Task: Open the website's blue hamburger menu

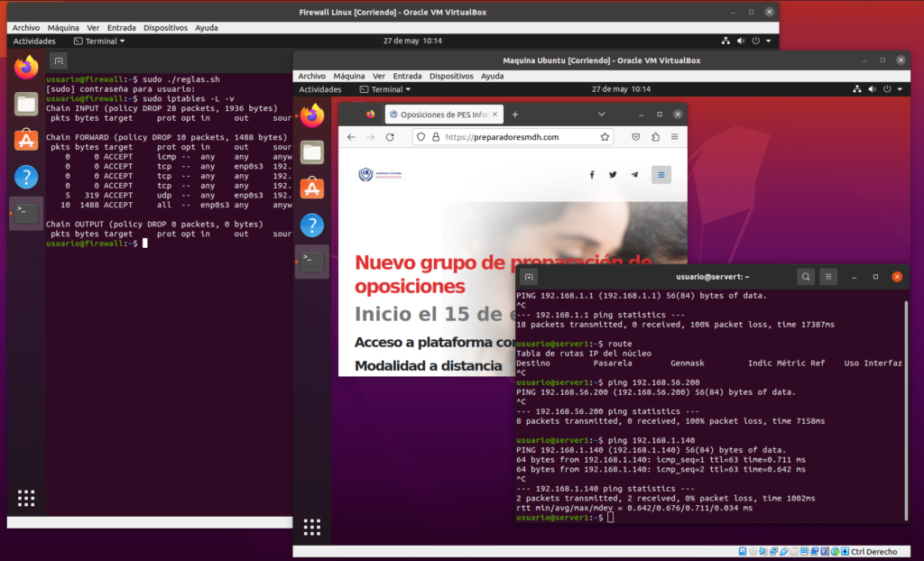Action: [661, 174]
